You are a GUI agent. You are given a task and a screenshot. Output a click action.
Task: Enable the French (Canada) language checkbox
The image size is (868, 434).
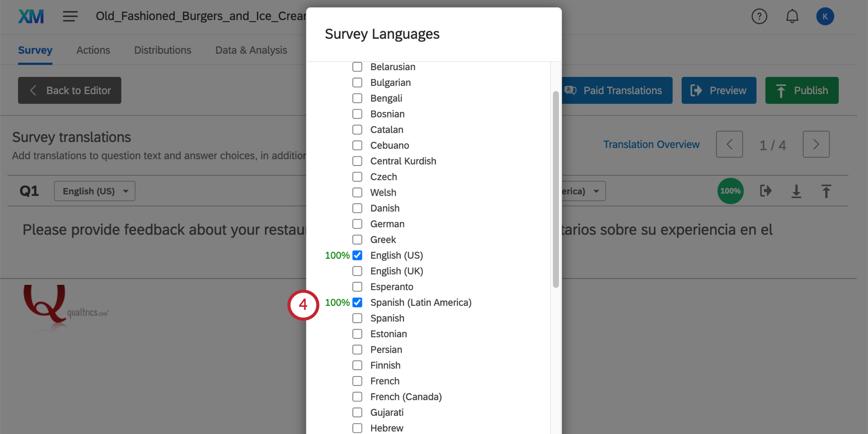357,397
